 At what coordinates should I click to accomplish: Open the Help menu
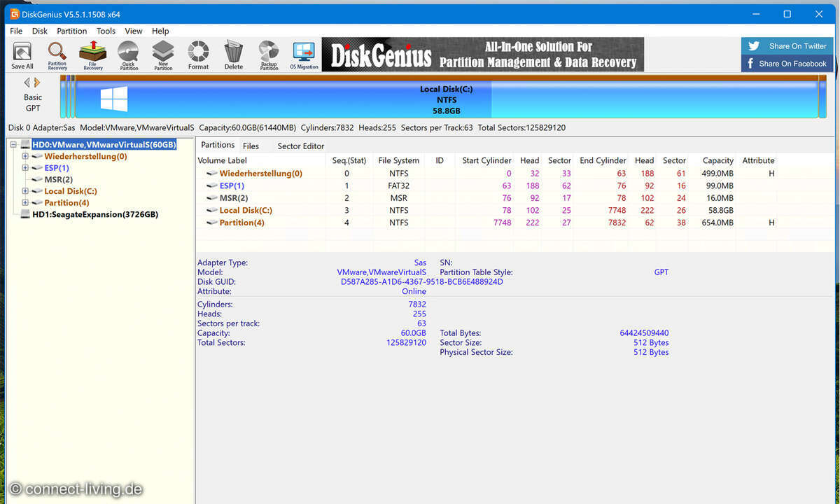[x=160, y=31]
